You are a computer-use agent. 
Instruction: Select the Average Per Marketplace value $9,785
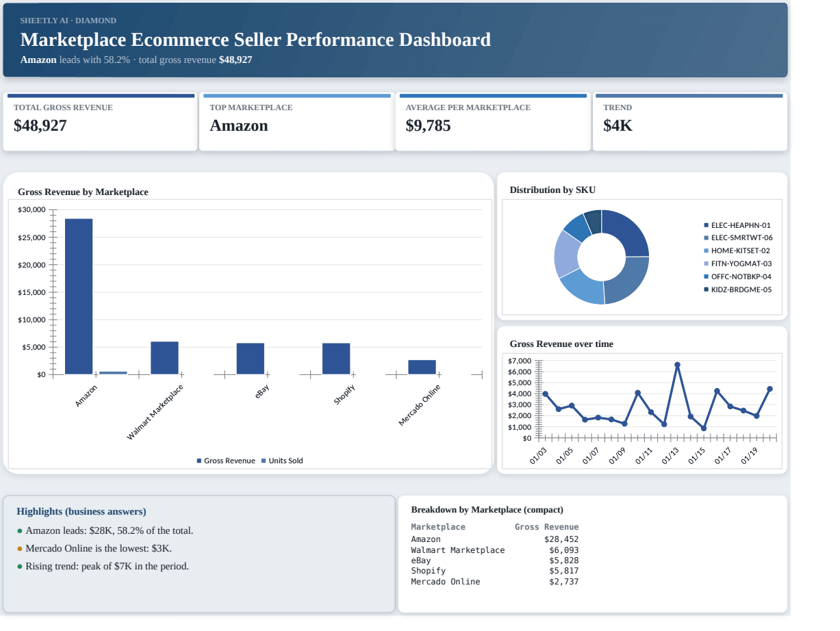[x=429, y=125]
